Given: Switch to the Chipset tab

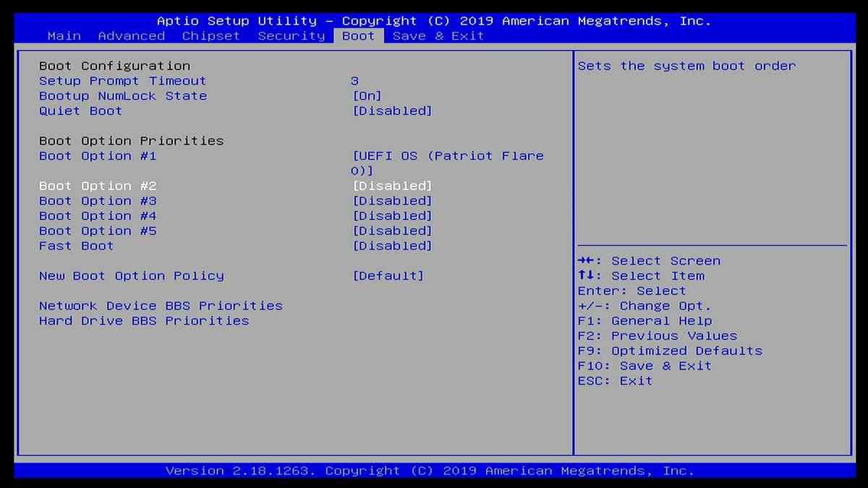Looking at the screenshot, I should click(x=210, y=35).
